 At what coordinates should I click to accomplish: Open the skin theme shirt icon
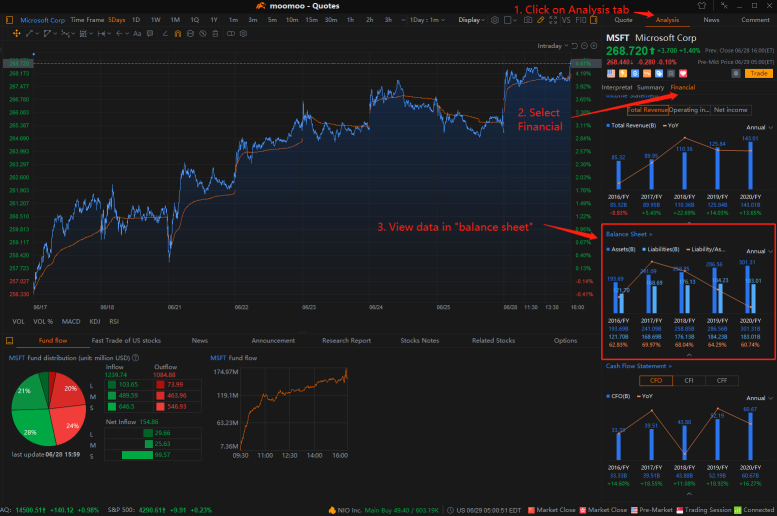pyautogui.click(x=702, y=6)
